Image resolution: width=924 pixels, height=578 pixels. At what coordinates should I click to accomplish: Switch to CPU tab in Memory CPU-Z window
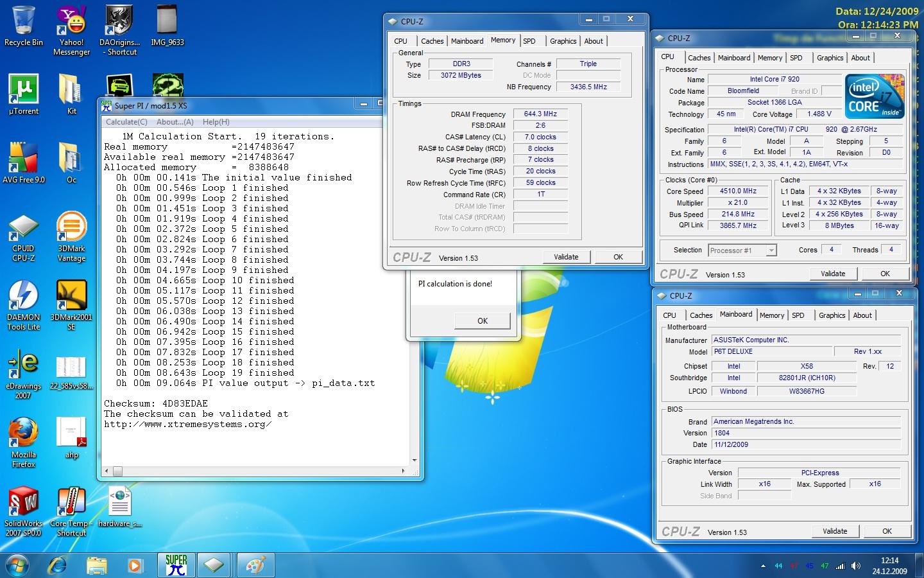click(401, 41)
